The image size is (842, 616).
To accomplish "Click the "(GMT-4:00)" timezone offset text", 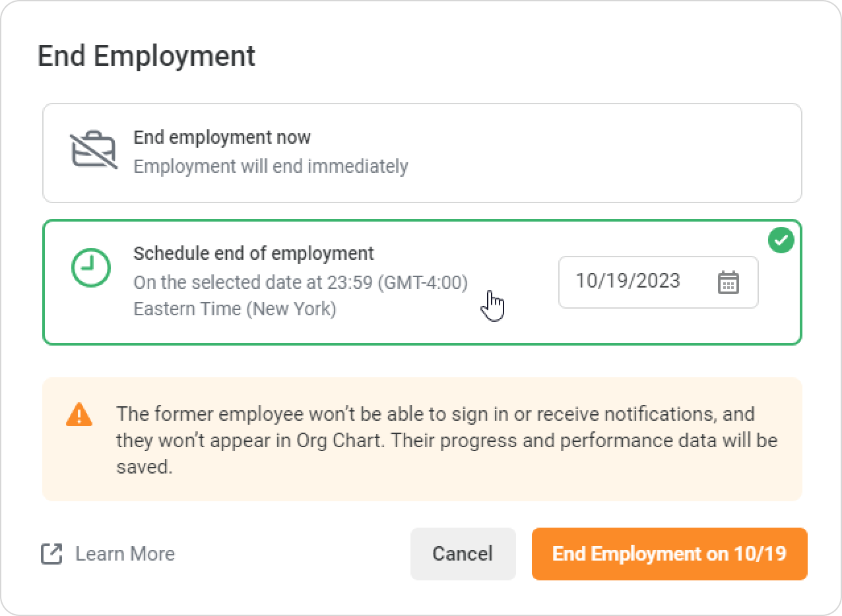I will pyautogui.click(x=423, y=282).
